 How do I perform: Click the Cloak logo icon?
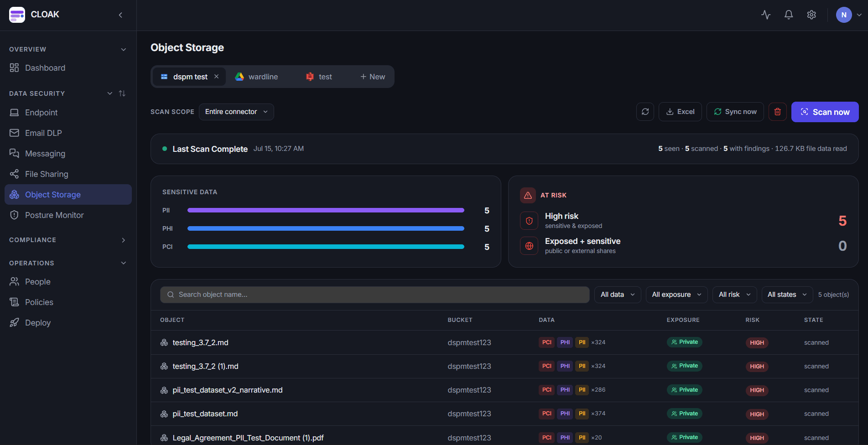pyautogui.click(x=17, y=15)
